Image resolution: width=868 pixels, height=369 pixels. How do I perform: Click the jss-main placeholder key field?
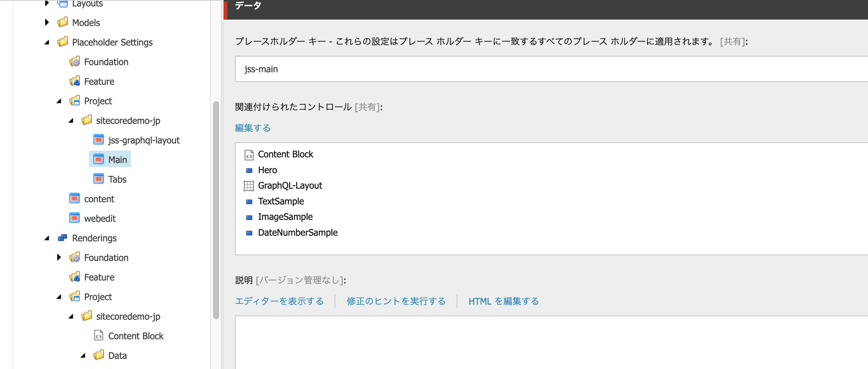551,69
